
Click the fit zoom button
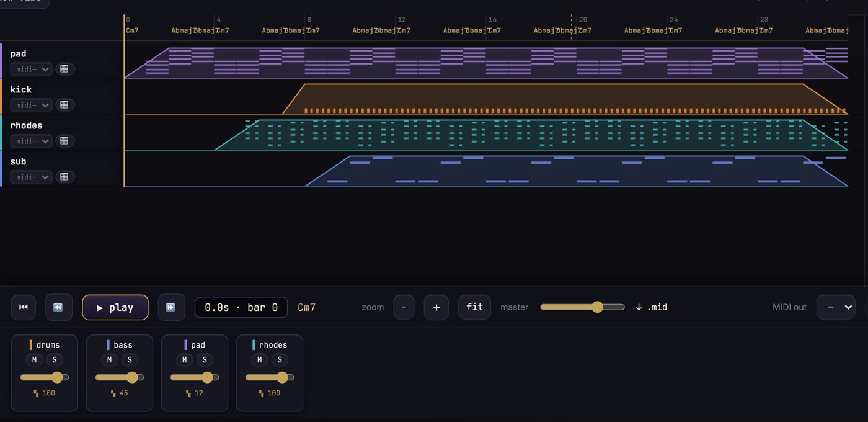tap(475, 307)
